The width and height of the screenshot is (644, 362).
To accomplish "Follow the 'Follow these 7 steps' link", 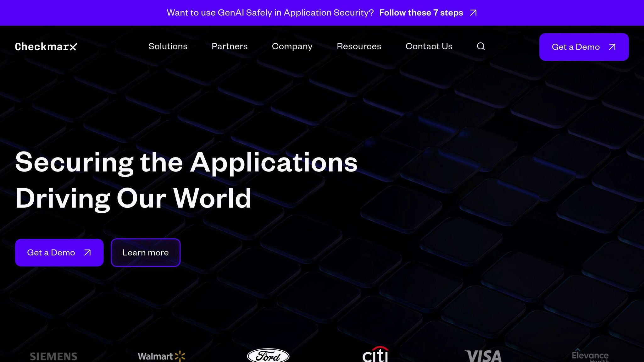I will tap(421, 13).
